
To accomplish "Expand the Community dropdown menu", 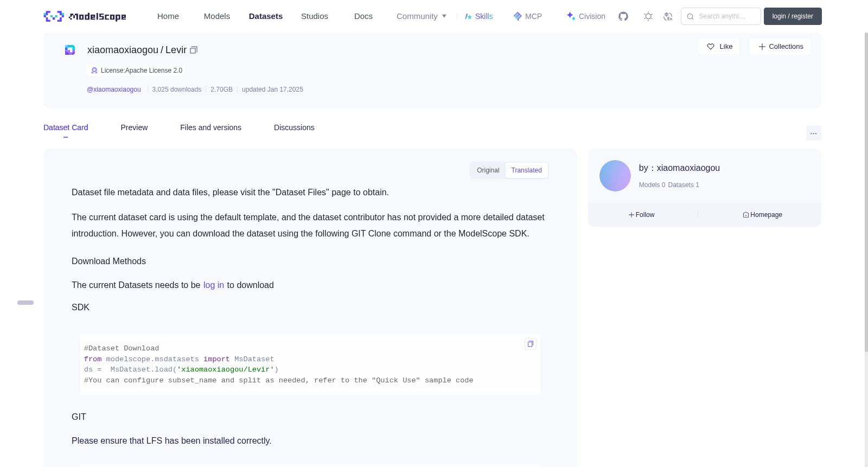I will [x=422, y=16].
